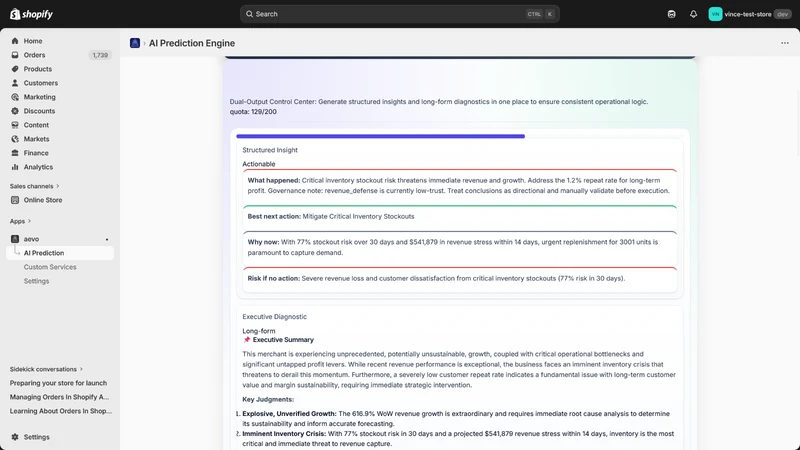
Task: Expand Sales channels section
Action: [35, 186]
